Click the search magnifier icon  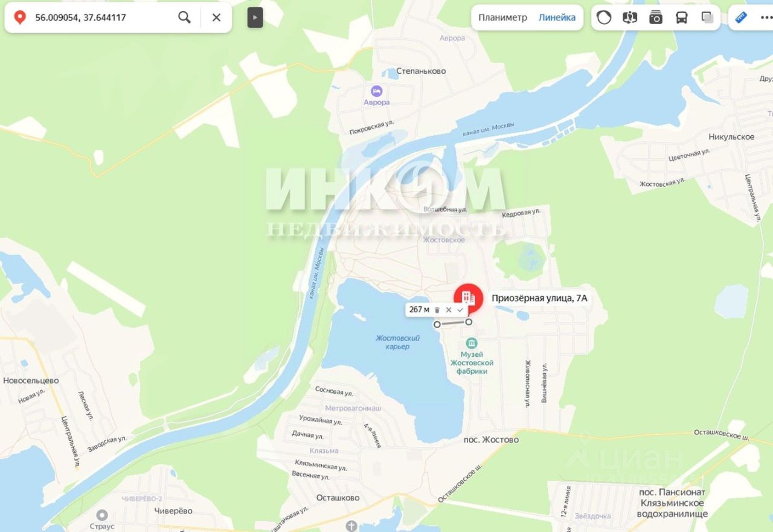(184, 17)
